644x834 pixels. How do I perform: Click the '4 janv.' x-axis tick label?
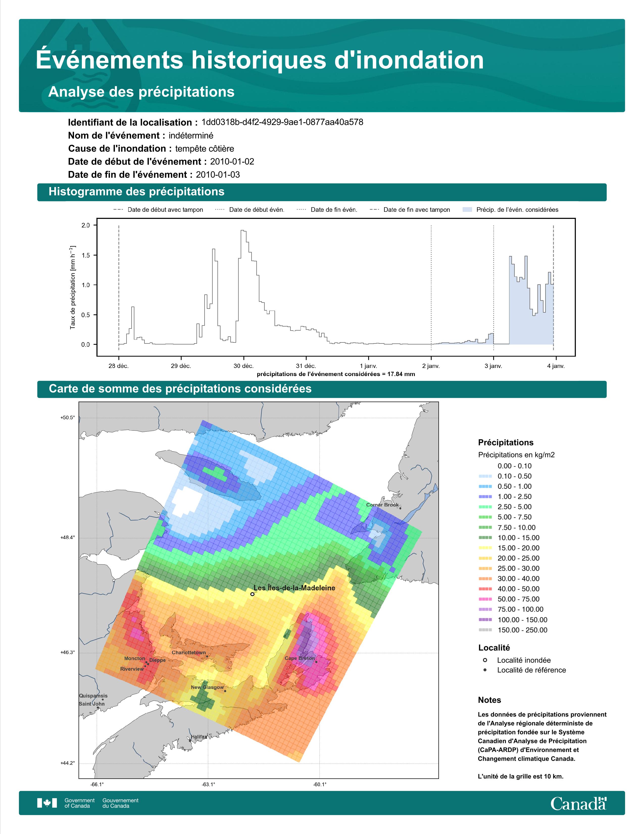556,366
